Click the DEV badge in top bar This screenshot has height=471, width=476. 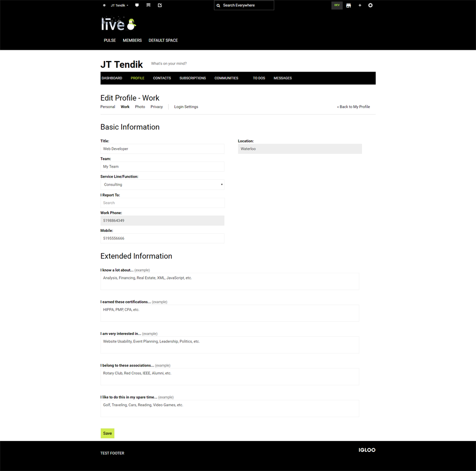tap(337, 5)
